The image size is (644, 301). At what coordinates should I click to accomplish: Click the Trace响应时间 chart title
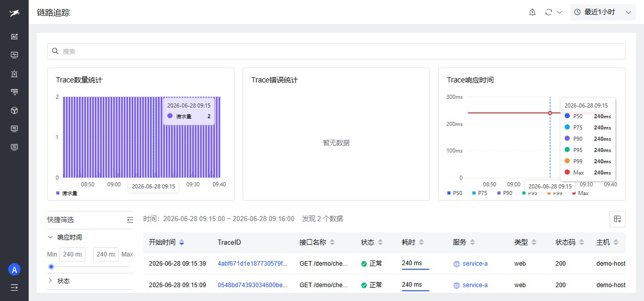pyautogui.click(x=470, y=80)
